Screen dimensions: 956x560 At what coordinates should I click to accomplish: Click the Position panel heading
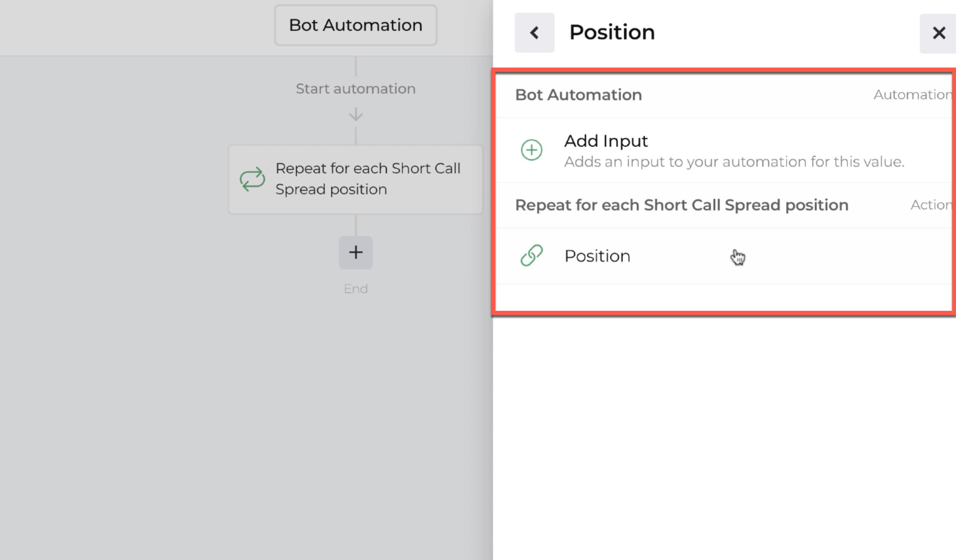(x=612, y=33)
